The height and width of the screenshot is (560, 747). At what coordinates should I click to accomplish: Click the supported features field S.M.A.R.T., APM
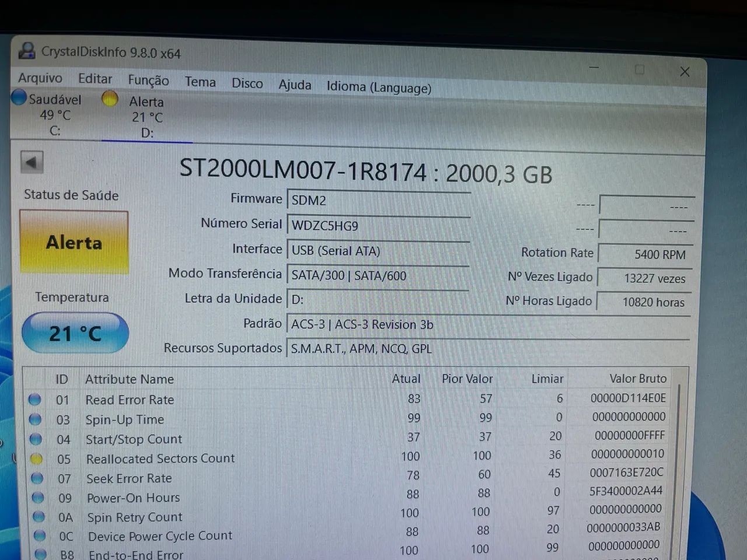(x=488, y=349)
